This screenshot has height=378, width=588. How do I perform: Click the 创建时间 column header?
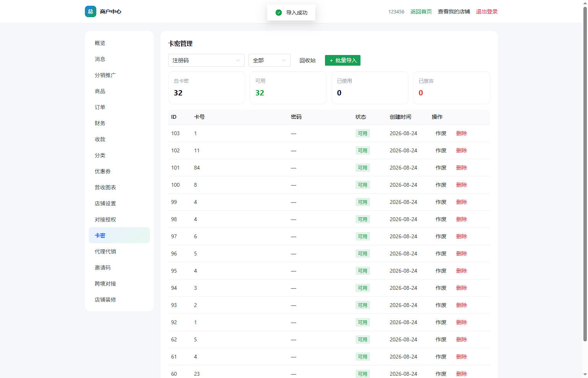coord(400,117)
